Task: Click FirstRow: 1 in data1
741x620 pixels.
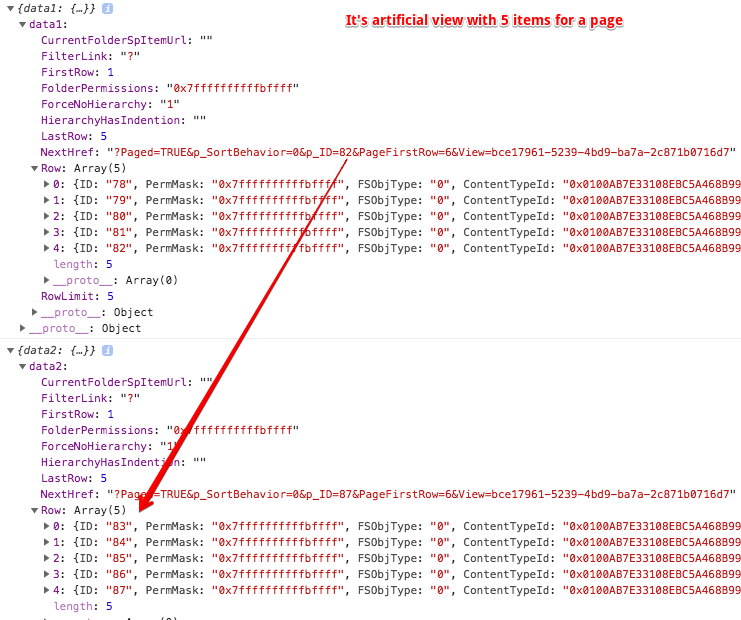Action: click(77, 72)
